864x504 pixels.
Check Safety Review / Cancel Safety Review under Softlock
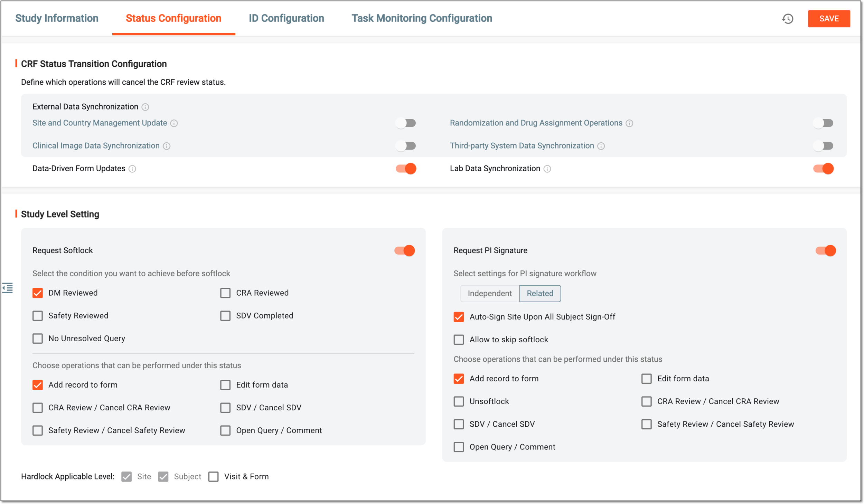(38, 430)
